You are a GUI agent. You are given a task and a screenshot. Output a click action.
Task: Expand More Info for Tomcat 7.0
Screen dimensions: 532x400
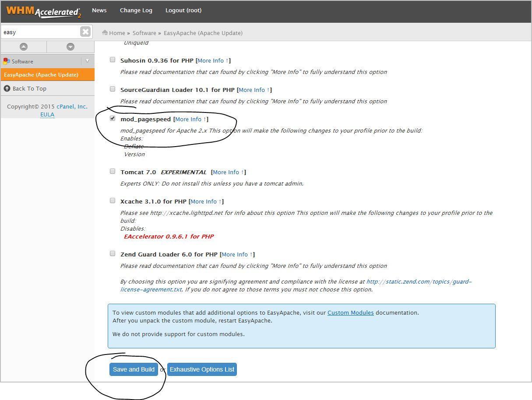click(x=228, y=172)
